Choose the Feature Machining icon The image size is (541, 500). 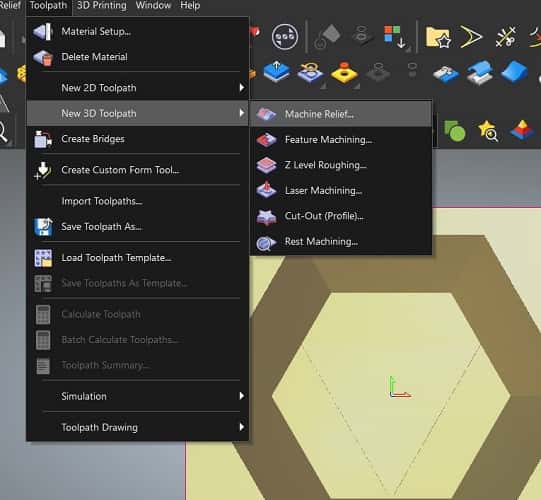pyautogui.click(x=266, y=139)
